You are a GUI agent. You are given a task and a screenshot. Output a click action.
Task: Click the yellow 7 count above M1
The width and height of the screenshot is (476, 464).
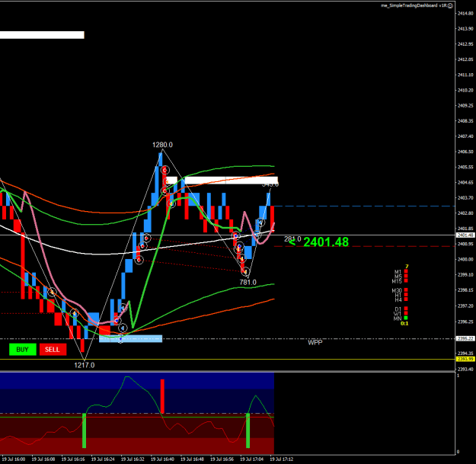tap(407, 267)
